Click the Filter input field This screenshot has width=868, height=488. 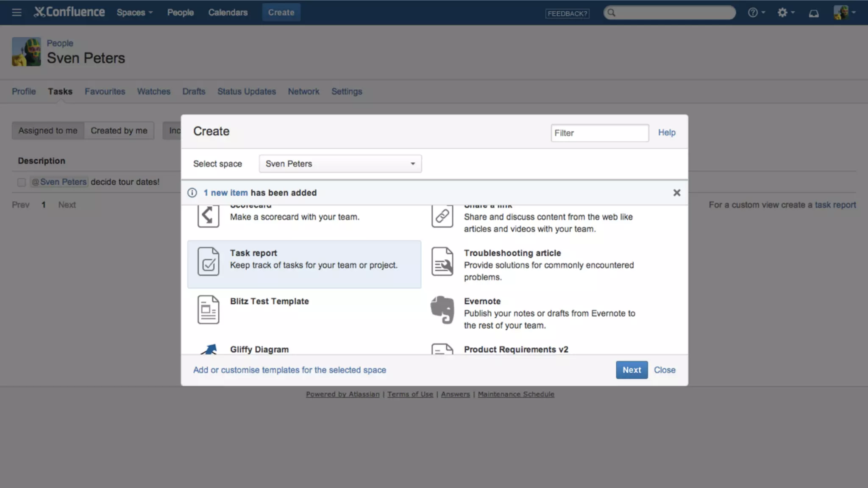(599, 133)
